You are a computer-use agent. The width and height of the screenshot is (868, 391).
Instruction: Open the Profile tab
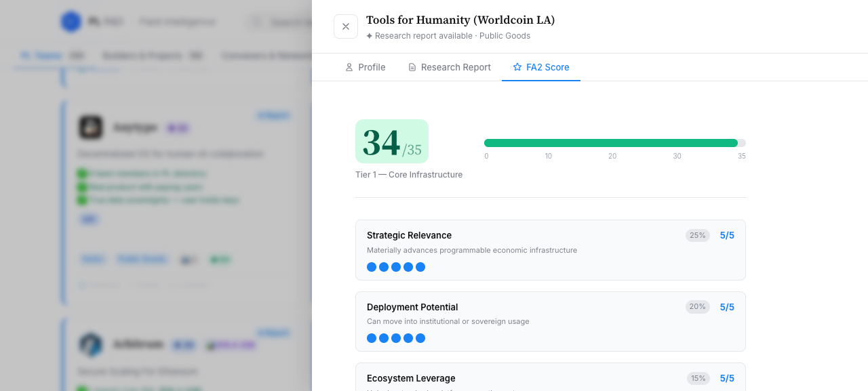(x=365, y=67)
